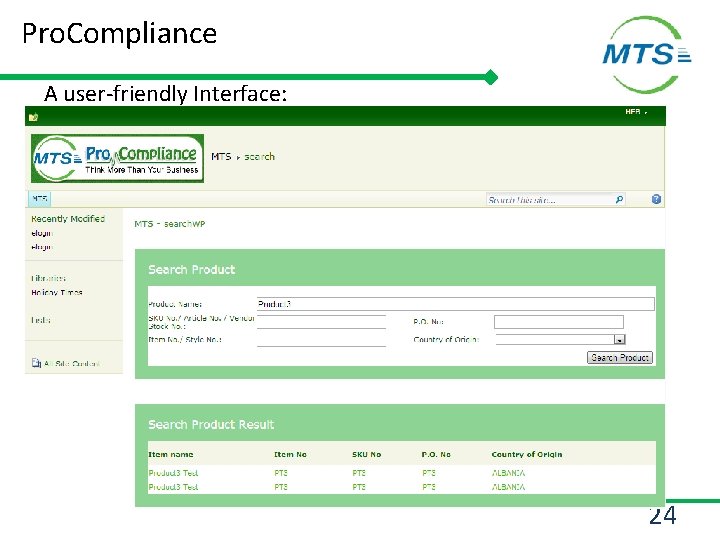
Task: Open the All Site Content link
Action: click(72, 364)
